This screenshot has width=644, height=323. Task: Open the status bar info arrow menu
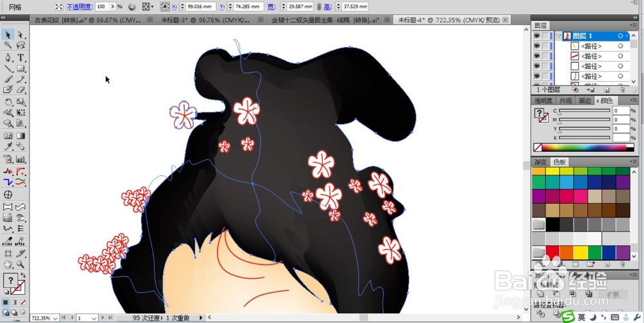click(201, 318)
